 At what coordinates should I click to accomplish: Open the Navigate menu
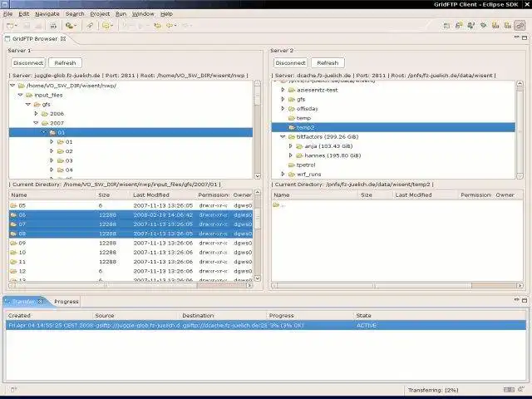47,14
